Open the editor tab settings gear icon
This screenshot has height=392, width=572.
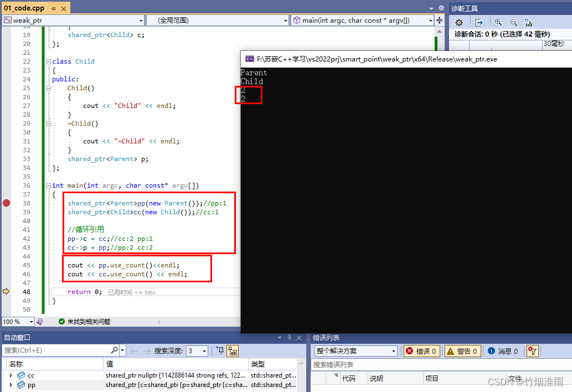(x=441, y=8)
